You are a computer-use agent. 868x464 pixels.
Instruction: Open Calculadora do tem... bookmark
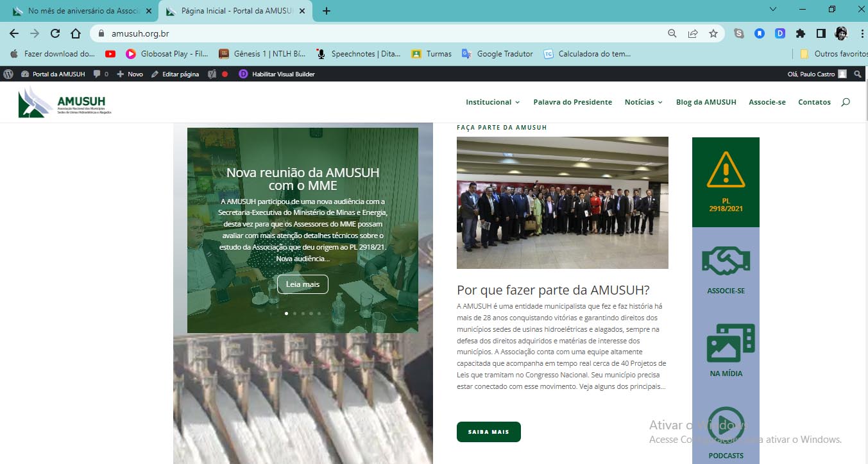click(587, 54)
